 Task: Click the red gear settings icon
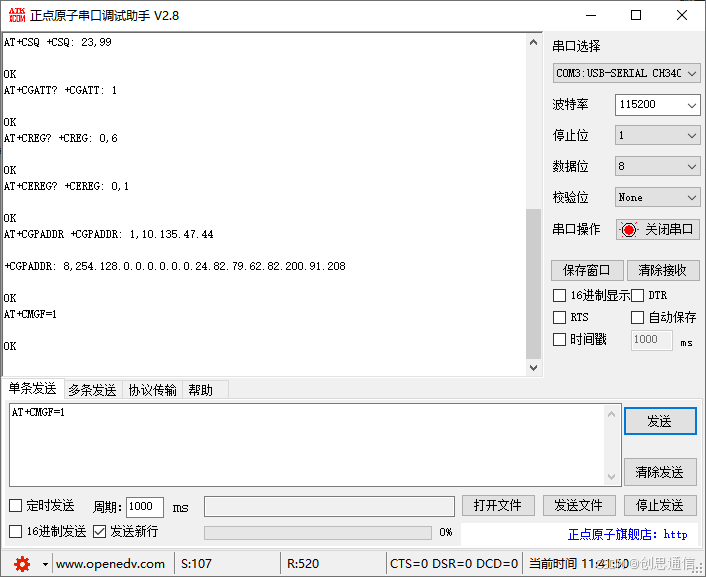click(22, 563)
